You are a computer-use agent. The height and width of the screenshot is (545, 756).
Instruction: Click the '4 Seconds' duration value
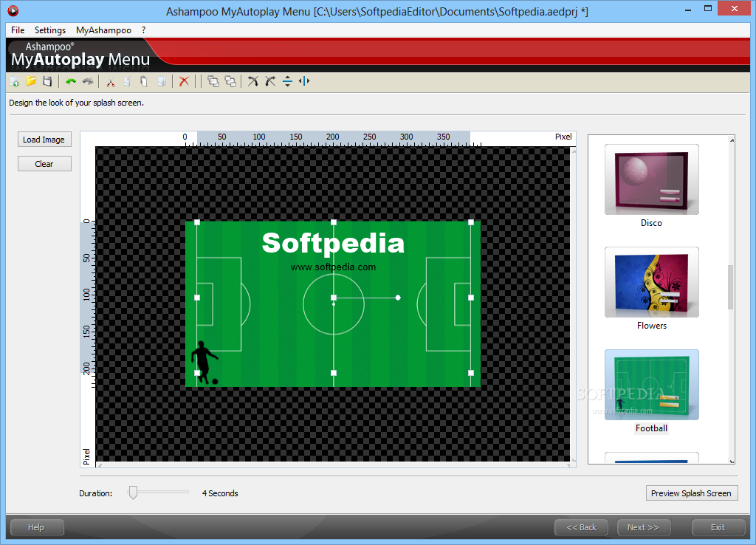220,493
